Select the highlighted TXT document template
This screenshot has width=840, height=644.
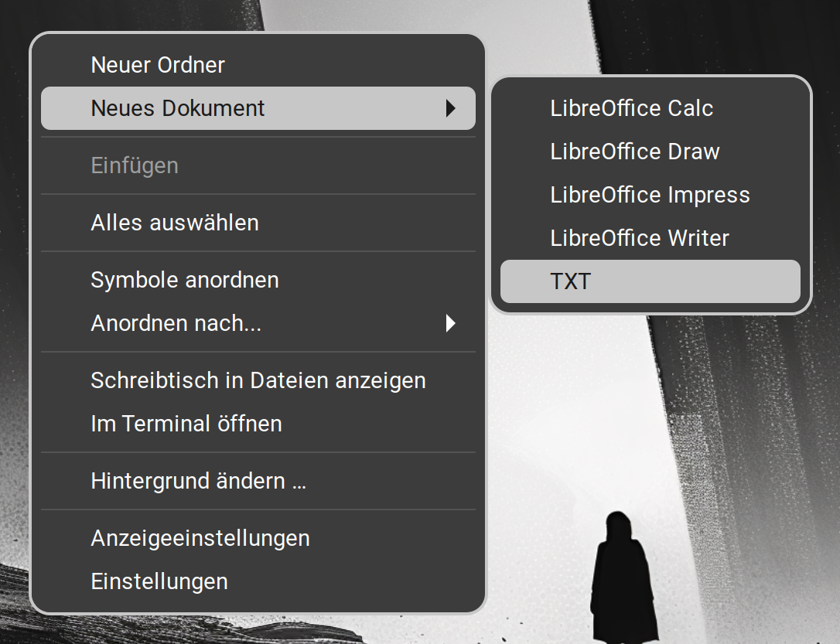[571, 281]
